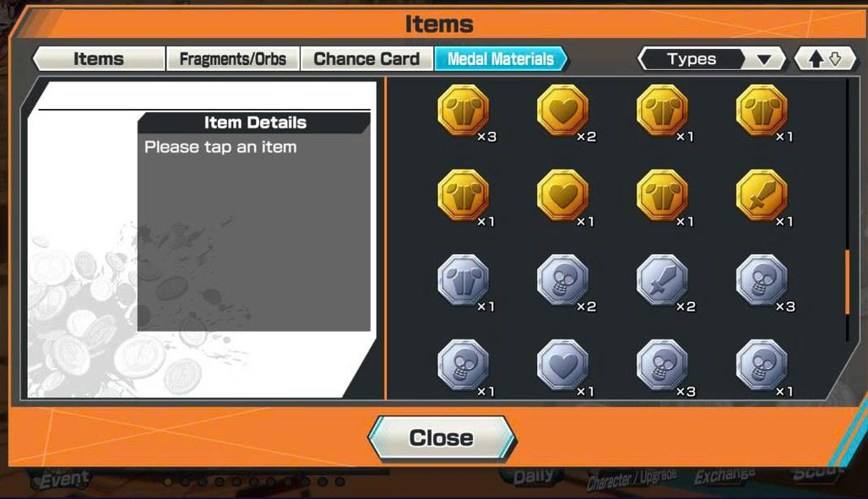
Task: Click the Close button
Action: point(442,437)
